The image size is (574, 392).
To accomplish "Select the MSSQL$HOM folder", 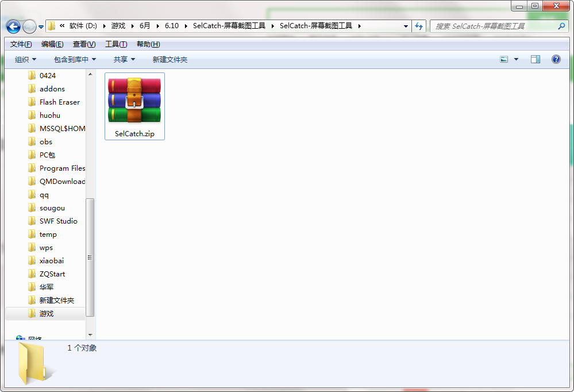I will (62, 129).
